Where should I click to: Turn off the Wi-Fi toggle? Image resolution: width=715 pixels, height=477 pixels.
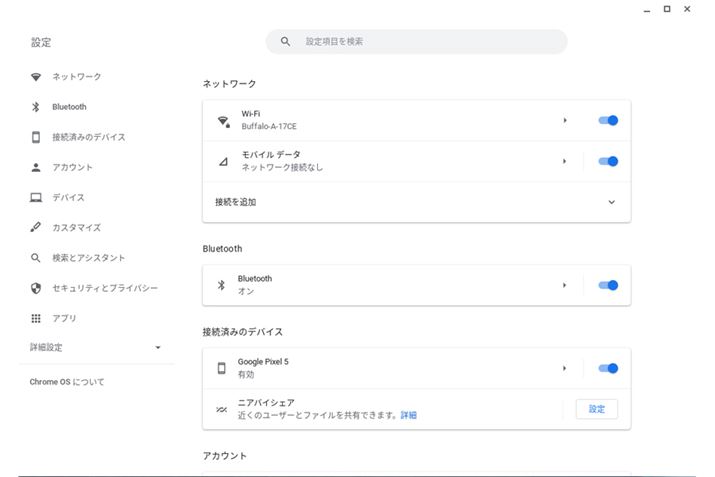[x=608, y=120]
